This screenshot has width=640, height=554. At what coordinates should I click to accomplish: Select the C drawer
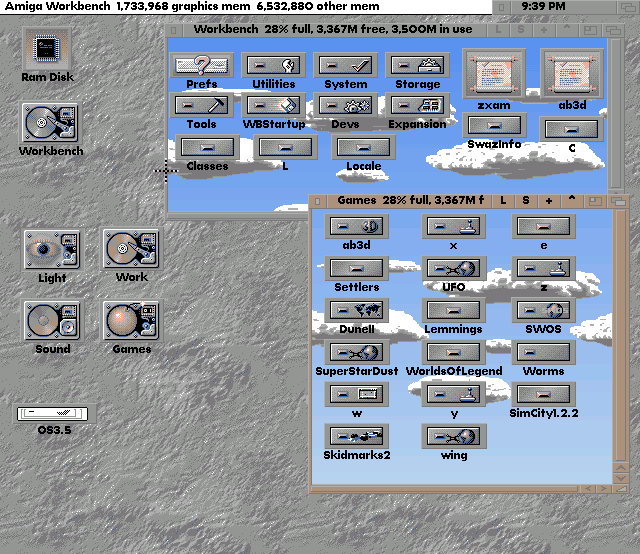click(x=572, y=129)
